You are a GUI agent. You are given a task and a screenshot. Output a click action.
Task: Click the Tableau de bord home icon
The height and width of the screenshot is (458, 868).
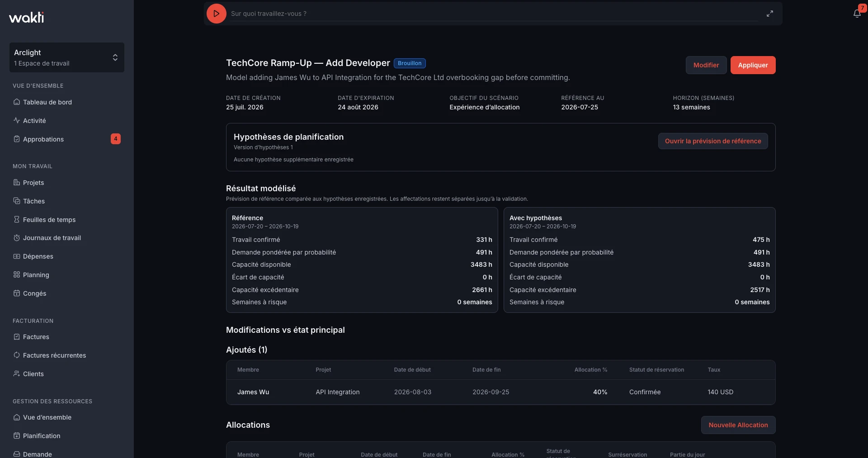tap(17, 102)
